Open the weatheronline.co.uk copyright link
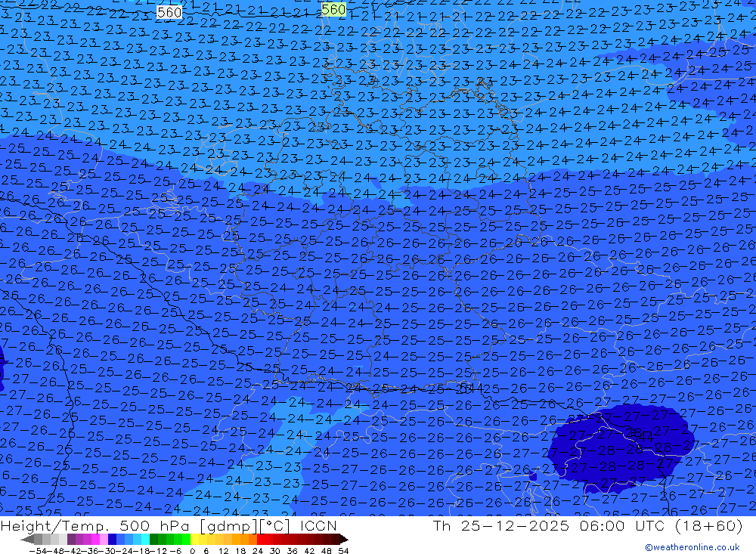Screen dimensions: 756x554 coord(692,547)
